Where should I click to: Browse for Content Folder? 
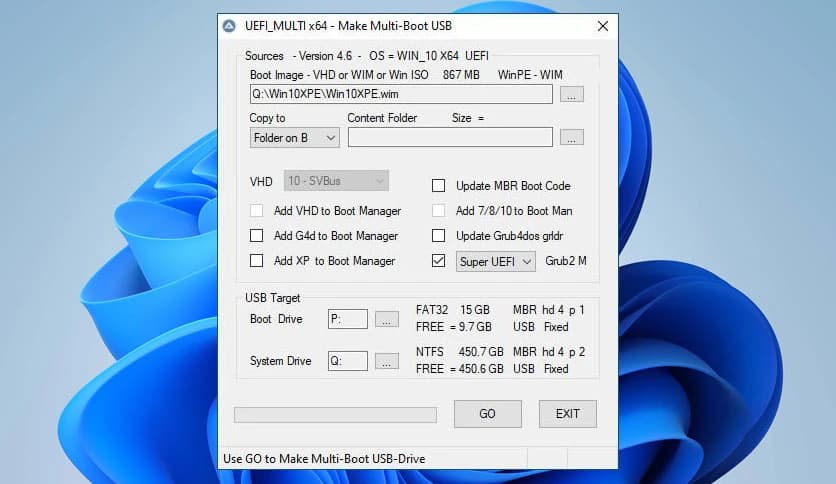coord(572,138)
